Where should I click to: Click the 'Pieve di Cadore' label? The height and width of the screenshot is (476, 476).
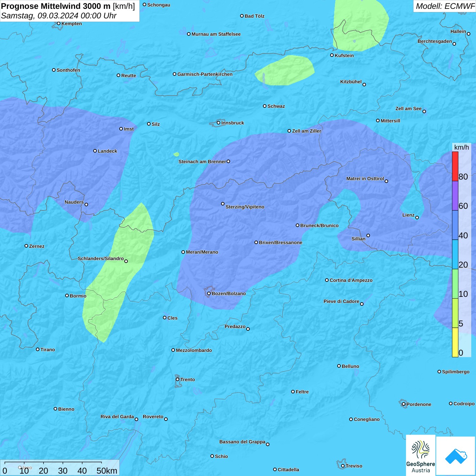coord(341,301)
